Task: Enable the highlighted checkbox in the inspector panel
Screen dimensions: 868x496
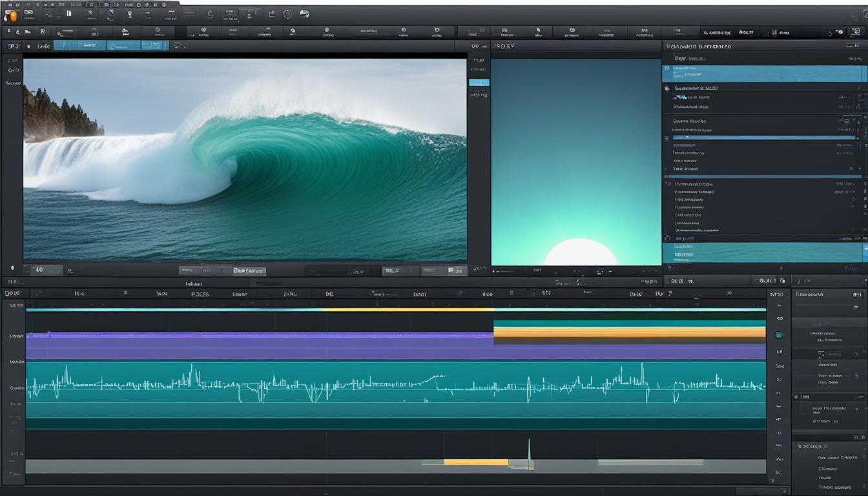Action: 822,354
